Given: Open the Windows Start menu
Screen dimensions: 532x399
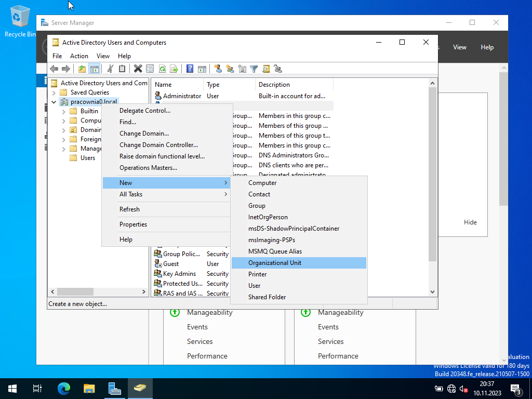Looking at the screenshot, I should [x=12, y=388].
